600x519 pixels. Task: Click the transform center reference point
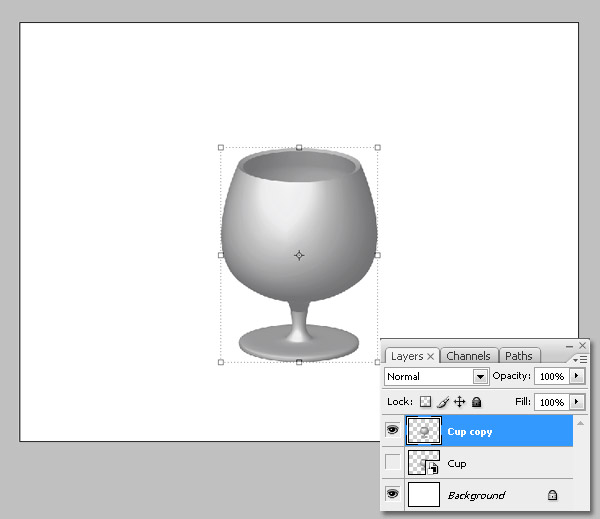299,255
